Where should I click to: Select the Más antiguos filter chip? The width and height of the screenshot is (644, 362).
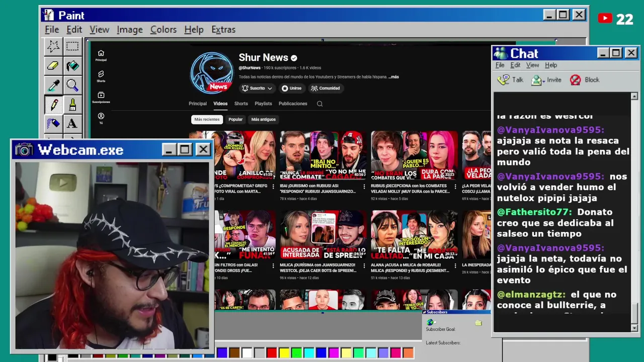tap(263, 119)
